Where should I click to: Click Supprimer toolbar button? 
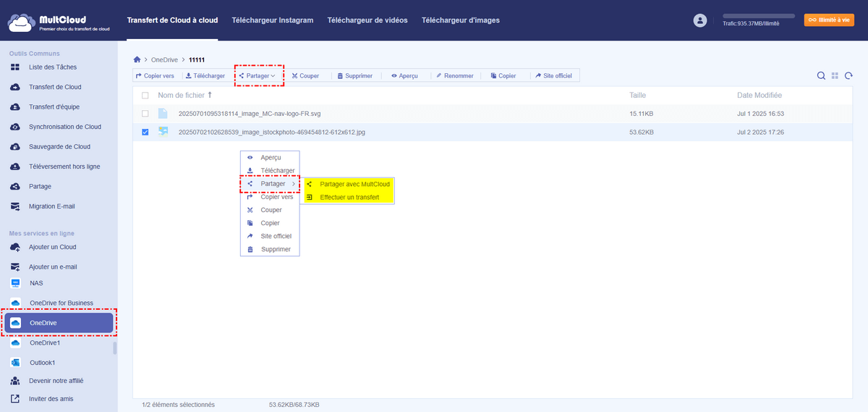point(355,75)
